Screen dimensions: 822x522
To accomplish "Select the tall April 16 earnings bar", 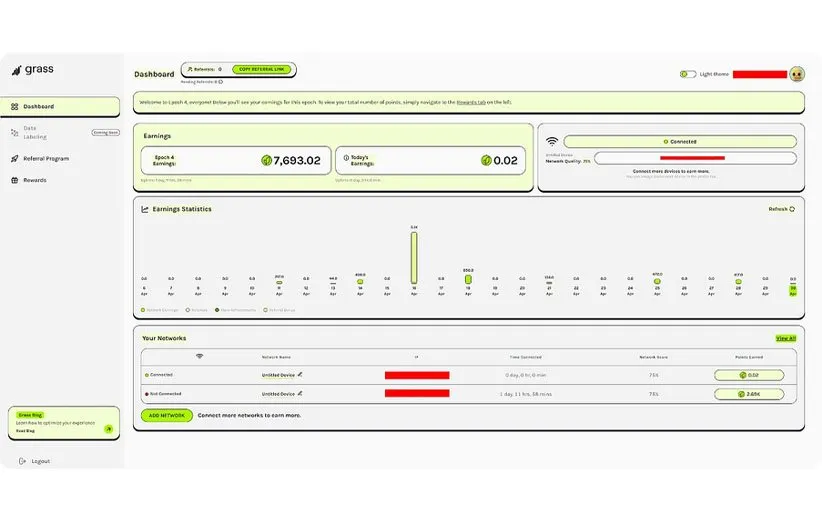I will coord(414,257).
